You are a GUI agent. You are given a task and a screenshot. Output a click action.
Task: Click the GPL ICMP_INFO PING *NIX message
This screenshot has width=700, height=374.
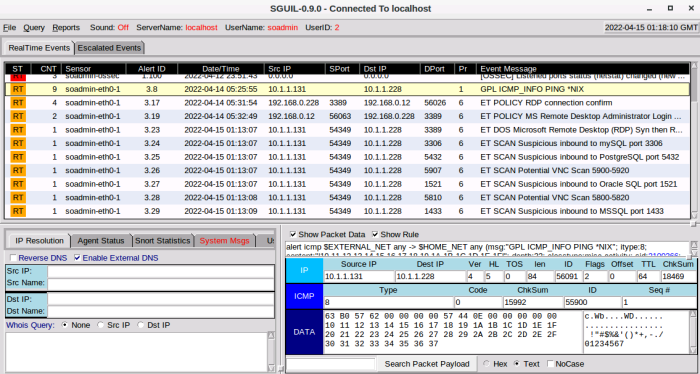(532, 89)
